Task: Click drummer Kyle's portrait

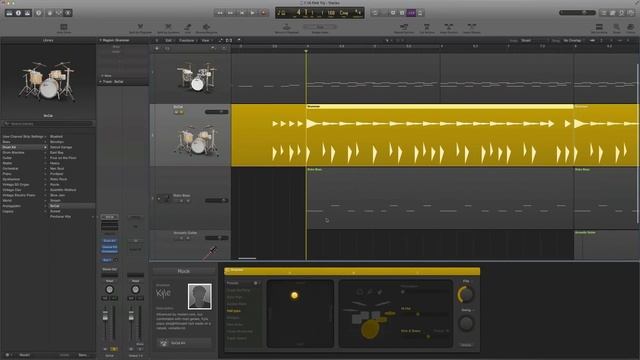Action: coord(200,296)
